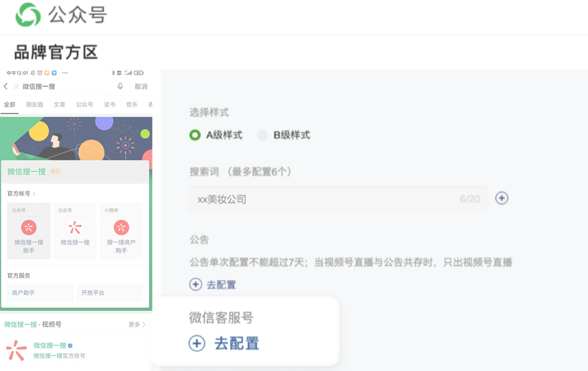Select the B级样式 radio button

click(262, 135)
